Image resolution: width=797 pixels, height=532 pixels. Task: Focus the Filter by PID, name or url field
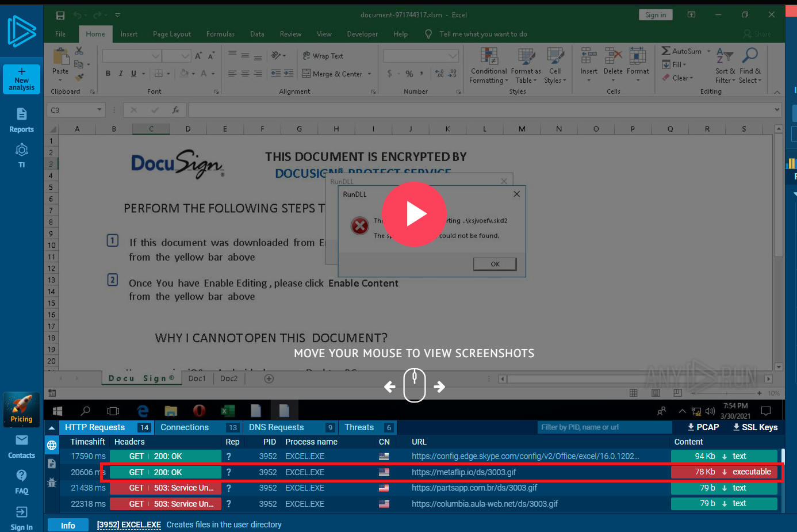[604, 427]
